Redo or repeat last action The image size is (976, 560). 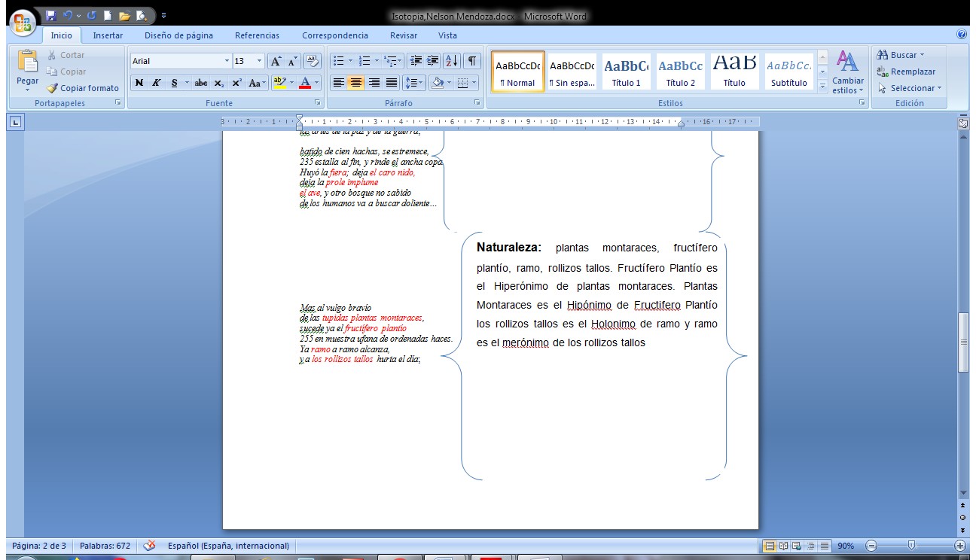92,15
